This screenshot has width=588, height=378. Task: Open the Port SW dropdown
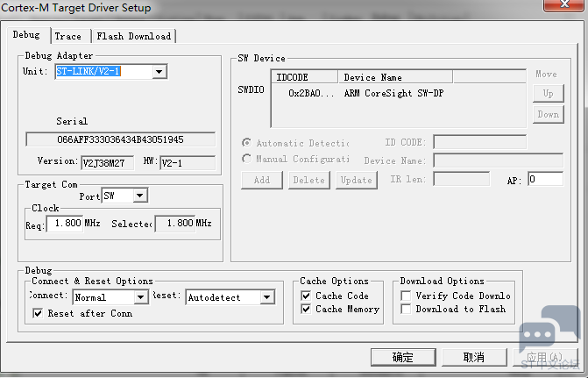[x=140, y=196]
